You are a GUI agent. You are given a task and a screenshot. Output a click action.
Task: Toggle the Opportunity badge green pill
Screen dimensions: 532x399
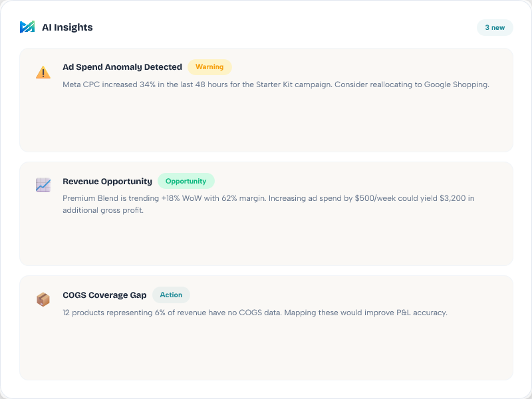coord(186,181)
